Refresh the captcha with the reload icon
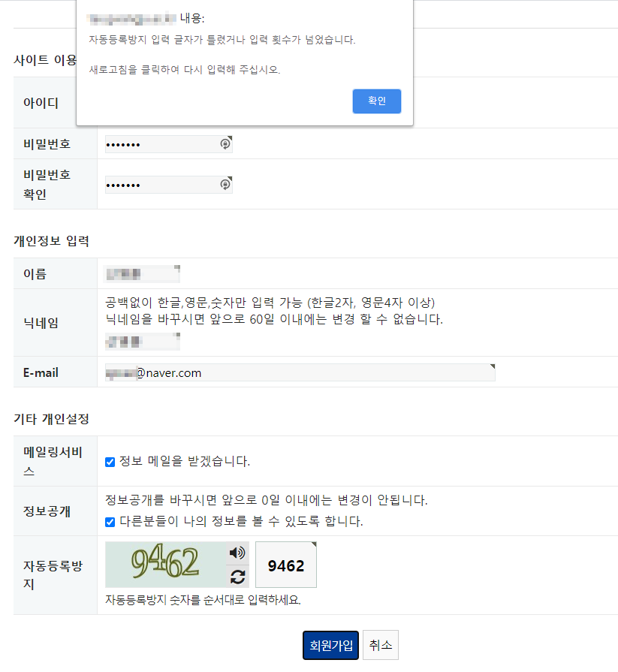Screen dimensions: 618x672 [237, 577]
